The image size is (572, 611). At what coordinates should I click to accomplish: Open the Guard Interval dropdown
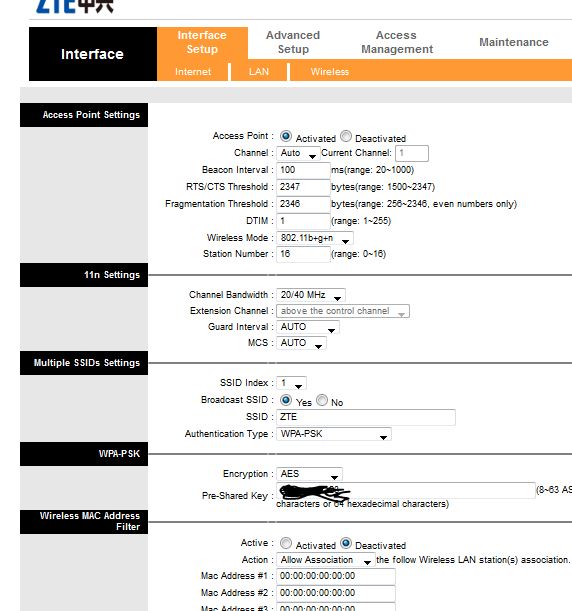[x=308, y=327]
